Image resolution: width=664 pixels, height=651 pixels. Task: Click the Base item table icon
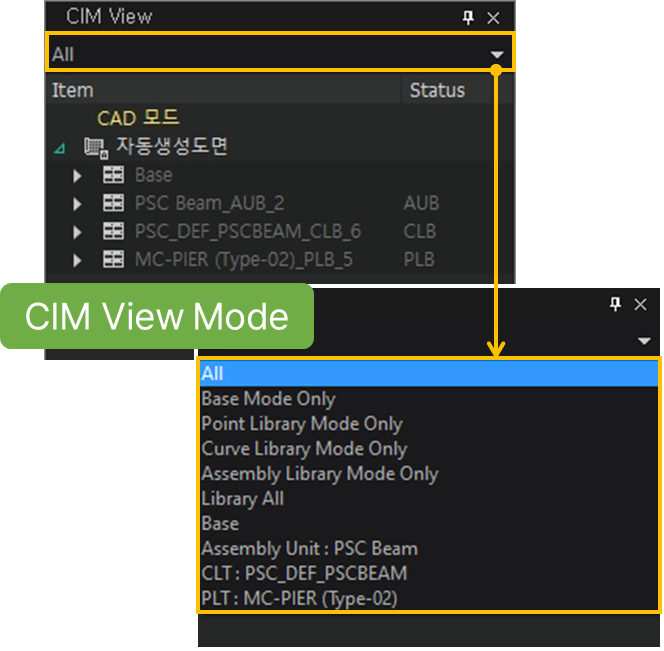tap(113, 175)
